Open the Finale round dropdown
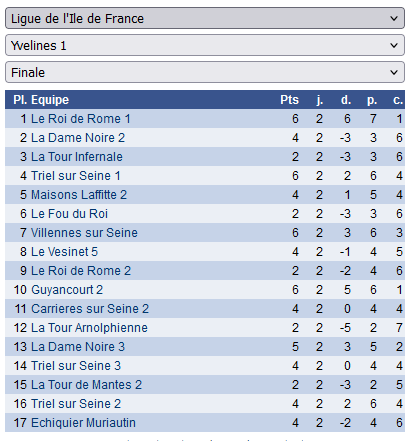This screenshot has height=441, width=416. point(205,72)
